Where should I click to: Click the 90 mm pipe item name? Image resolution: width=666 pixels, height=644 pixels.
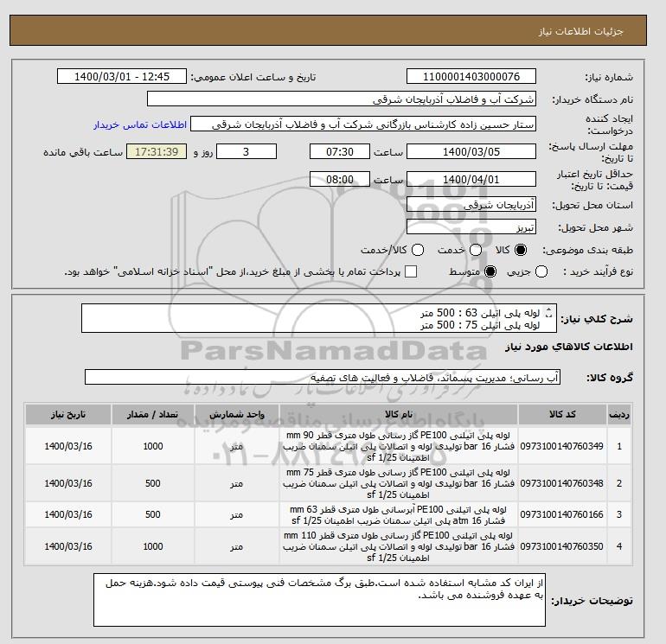(399, 446)
